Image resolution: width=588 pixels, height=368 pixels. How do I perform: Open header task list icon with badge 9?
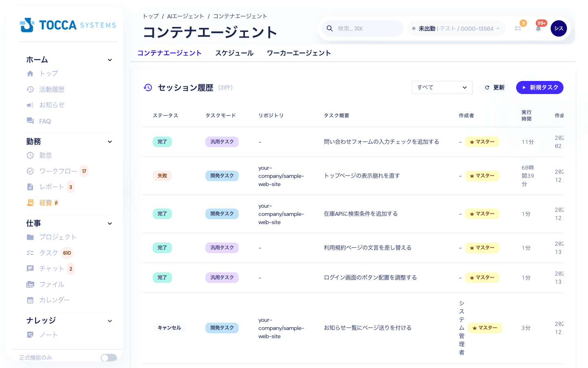518,28
